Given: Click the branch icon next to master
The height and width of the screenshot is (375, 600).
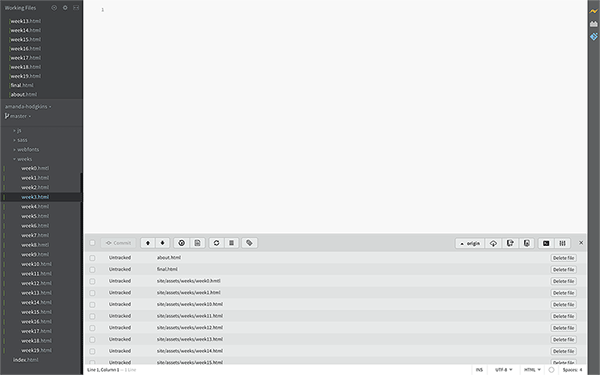Looking at the screenshot, I should 7,116.
